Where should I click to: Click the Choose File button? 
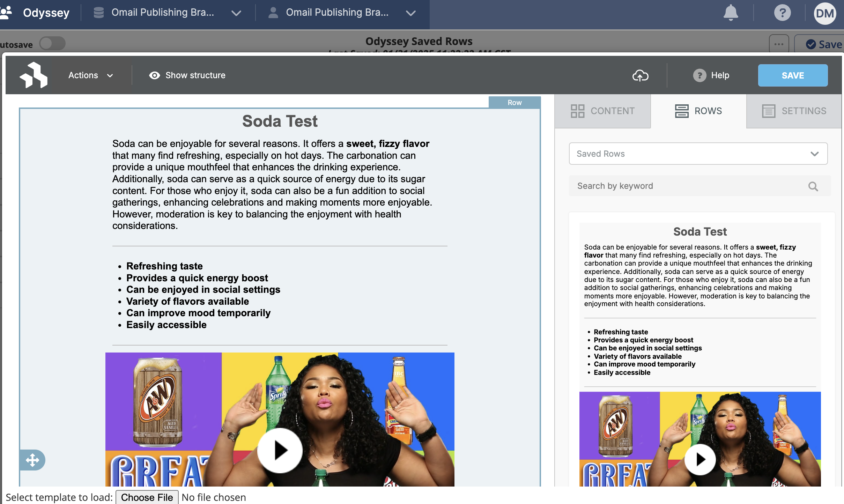[x=147, y=497]
